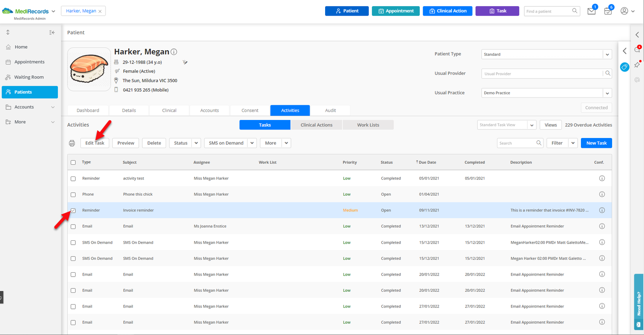Open the Clinical Actions sub-tab
Screen dimensions: 644x335
point(316,125)
